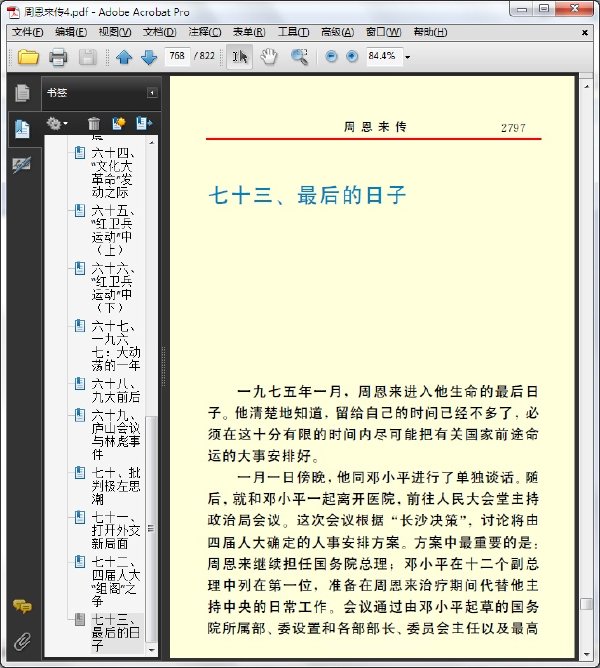This screenshot has height=668, width=600.
Task: Click bookmark icon beside 七十、批判极左思潮
Action: click(80, 472)
